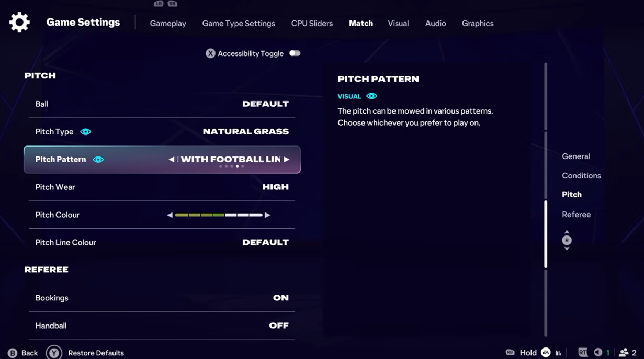This screenshot has height=359, width=644.
Task: Jump to the Conditions section link
Action: click(581, 176)
